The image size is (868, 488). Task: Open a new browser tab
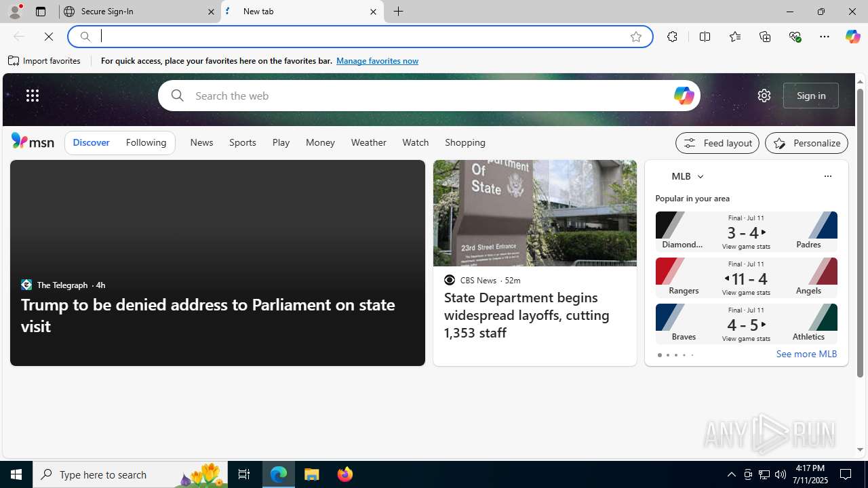(399, 12)
